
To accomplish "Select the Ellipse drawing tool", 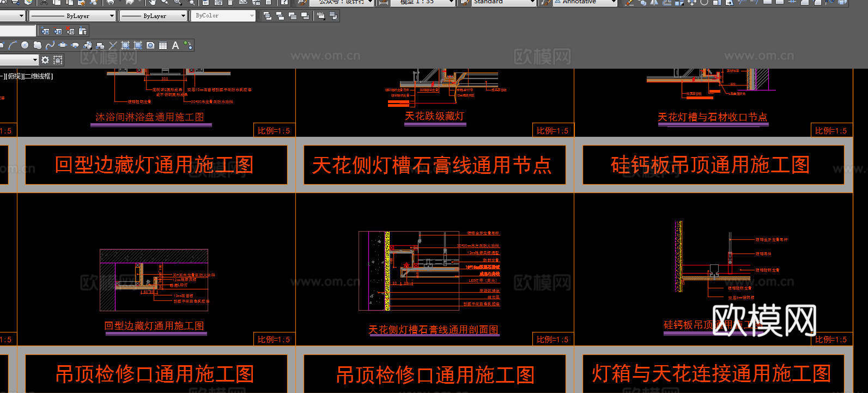I will [x=62, y=45].
